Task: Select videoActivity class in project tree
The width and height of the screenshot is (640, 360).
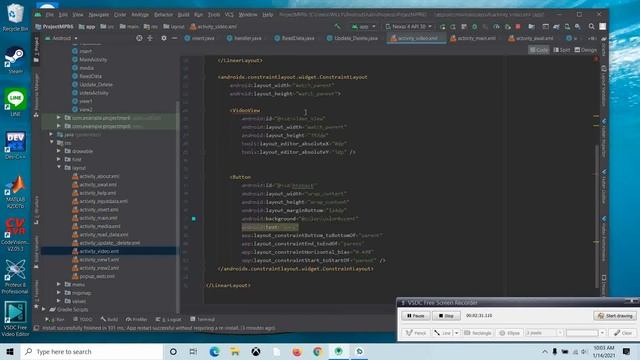Action: coord(94,93)
